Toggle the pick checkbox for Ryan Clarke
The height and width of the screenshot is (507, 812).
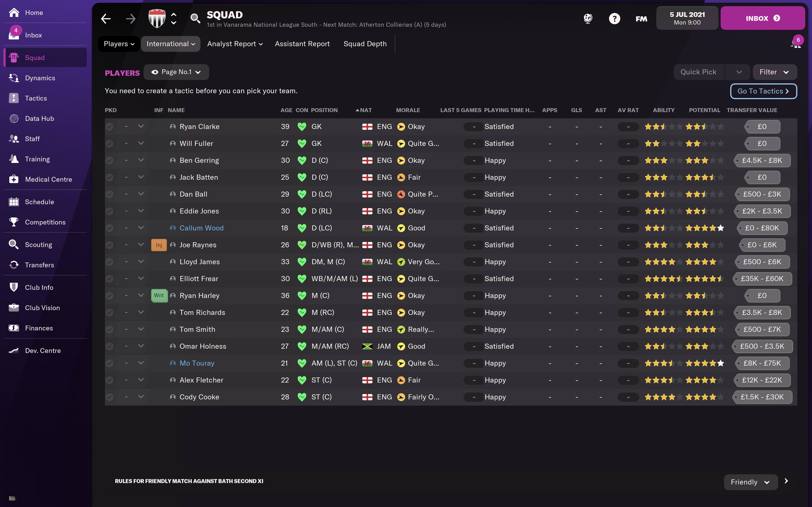coord(109,127)
